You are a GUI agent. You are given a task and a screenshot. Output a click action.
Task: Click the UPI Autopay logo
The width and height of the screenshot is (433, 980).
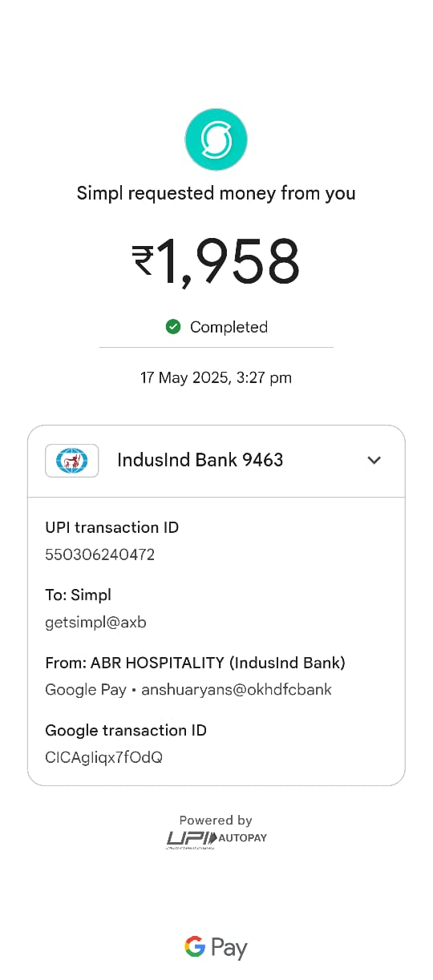pos(216,839)
